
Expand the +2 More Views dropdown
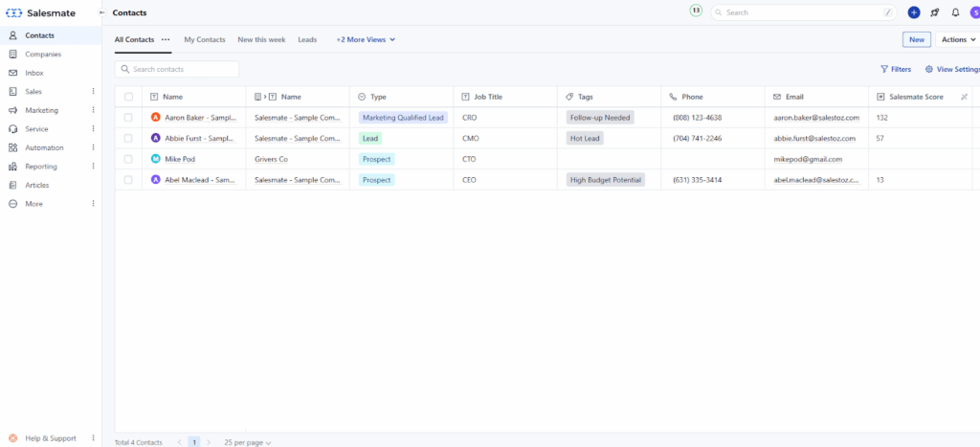[366, 39]
